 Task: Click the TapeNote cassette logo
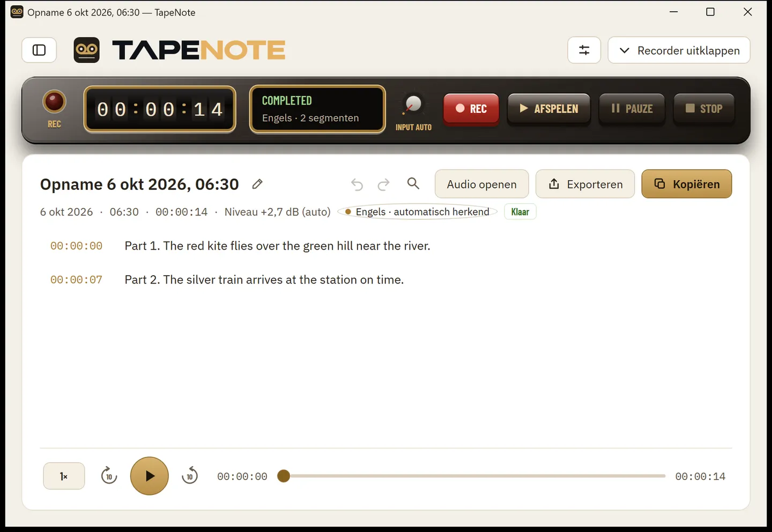pos(86,50)
